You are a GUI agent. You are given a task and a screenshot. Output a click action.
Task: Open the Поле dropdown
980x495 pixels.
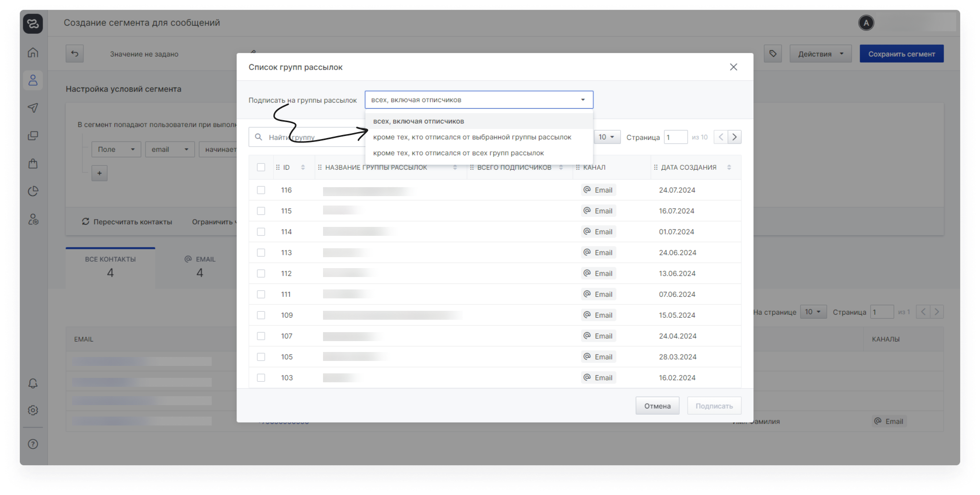116,149
